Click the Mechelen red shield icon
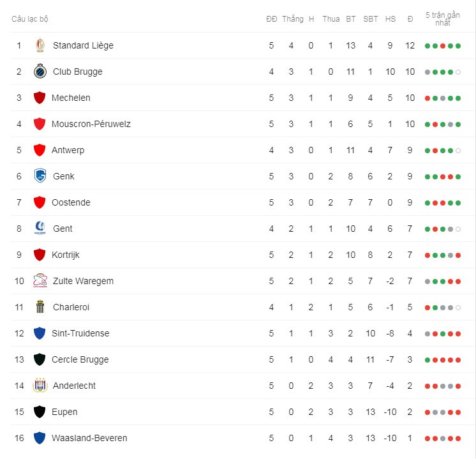 (x=40, y=98)
